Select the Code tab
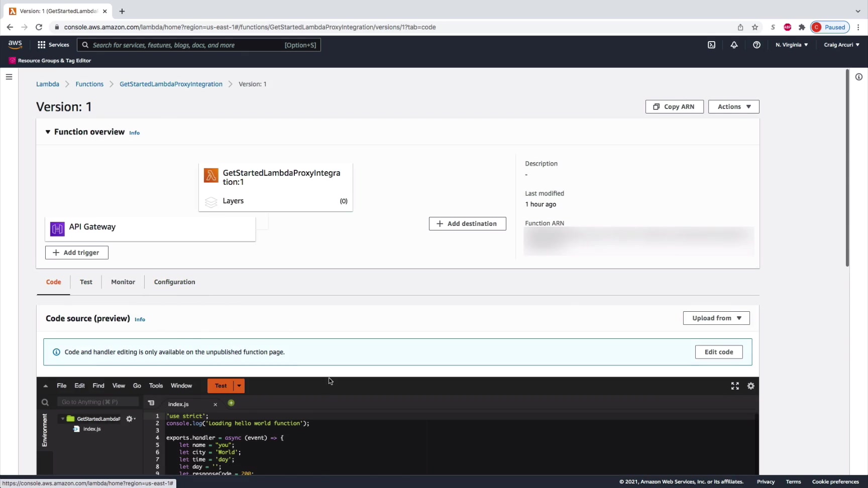The height and width of the screenshot is (488, 868). pyautogui.click(x=54, y=282)
